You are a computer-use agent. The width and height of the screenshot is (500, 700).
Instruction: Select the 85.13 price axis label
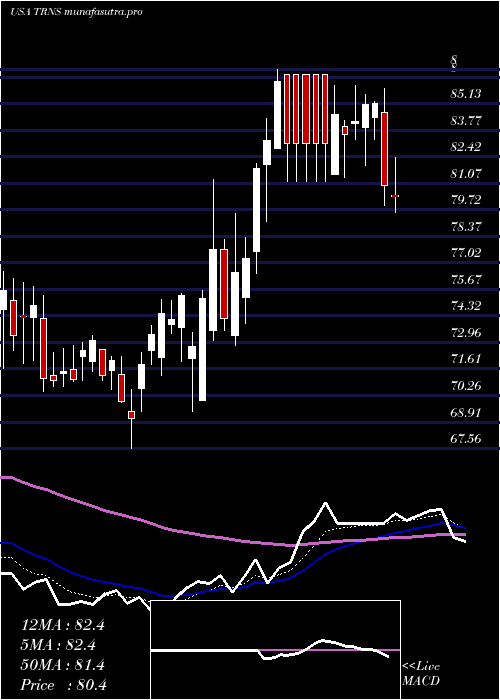(x=466, y=94)
